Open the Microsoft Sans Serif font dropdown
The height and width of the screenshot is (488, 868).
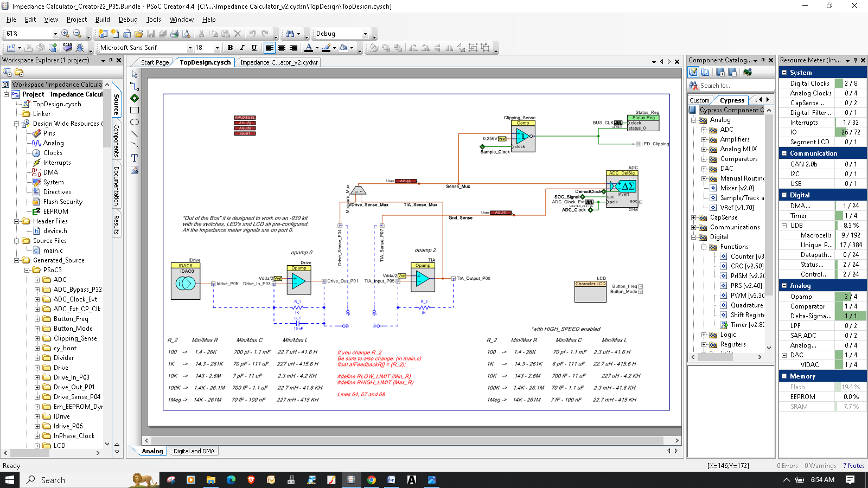pos(190,48)
